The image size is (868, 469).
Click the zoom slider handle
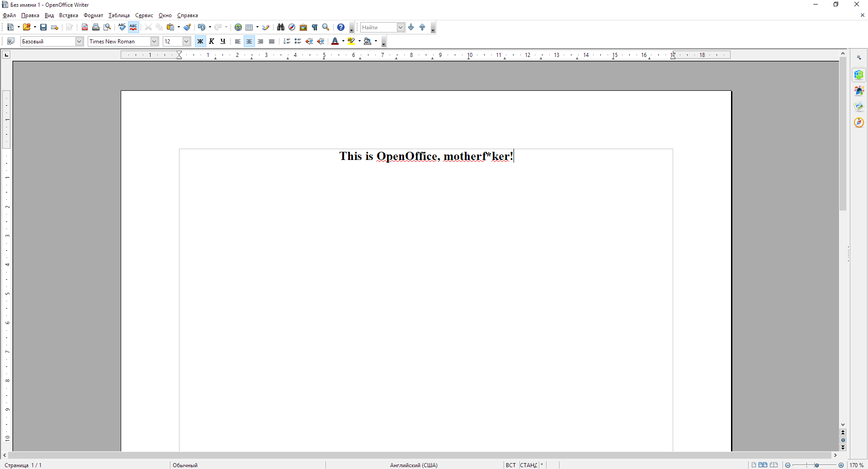(816, 465)
